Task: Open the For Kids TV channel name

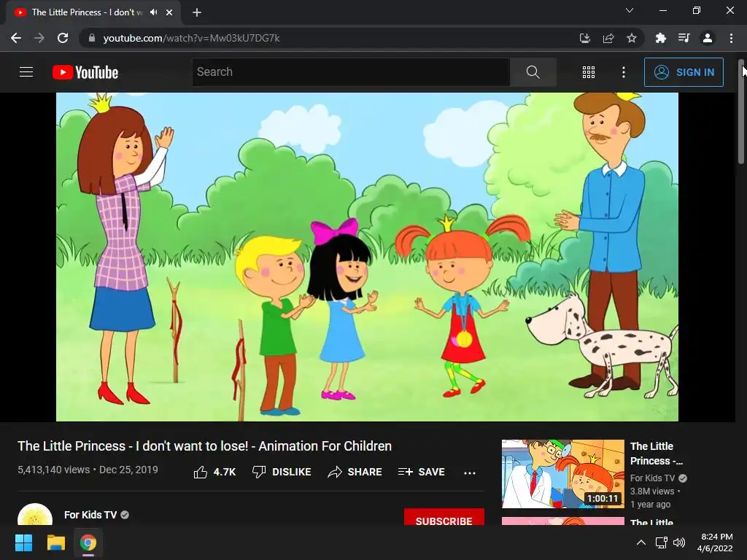Action: (90, 515)
